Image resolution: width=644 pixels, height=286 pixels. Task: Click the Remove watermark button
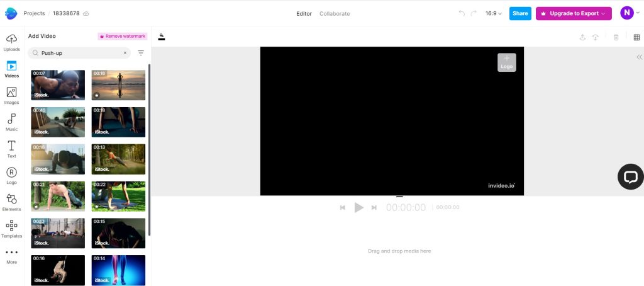[x=123, y=37]
